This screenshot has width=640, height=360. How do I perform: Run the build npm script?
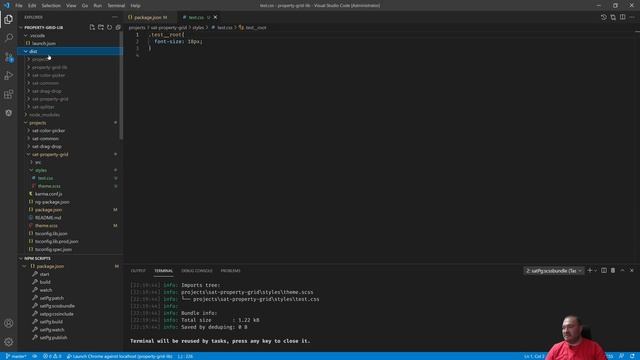[45, 282]
